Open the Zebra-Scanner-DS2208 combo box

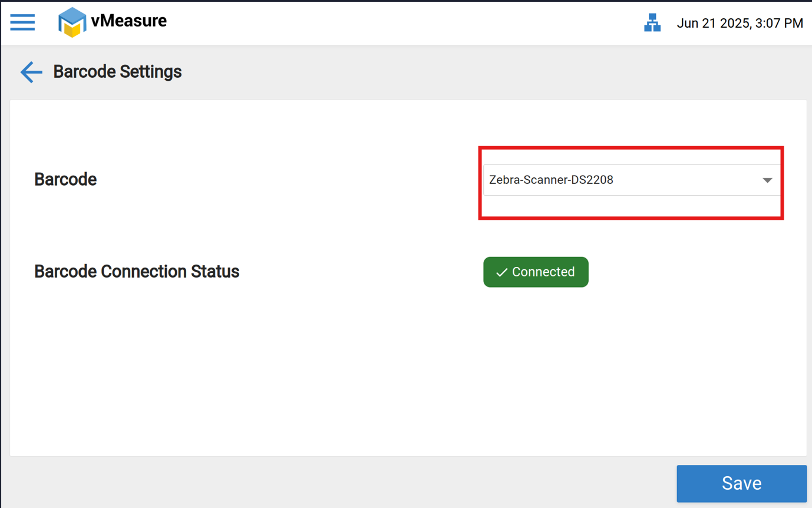point(619,180)
